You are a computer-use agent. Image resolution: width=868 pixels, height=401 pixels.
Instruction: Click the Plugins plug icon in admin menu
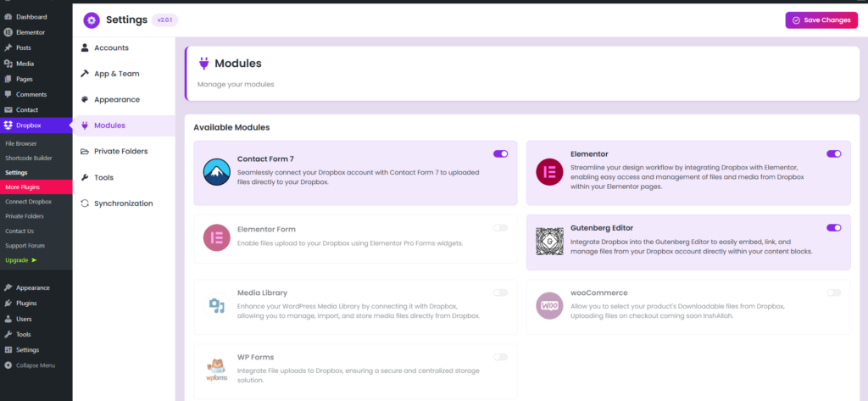(x=8, y=304)
